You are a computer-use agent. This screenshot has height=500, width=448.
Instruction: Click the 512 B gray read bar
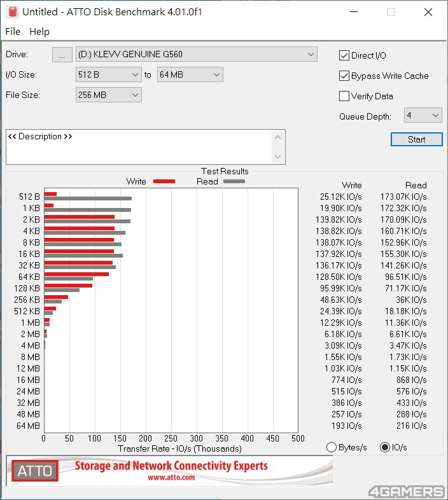pyautogui.click(x=88, y=198)
